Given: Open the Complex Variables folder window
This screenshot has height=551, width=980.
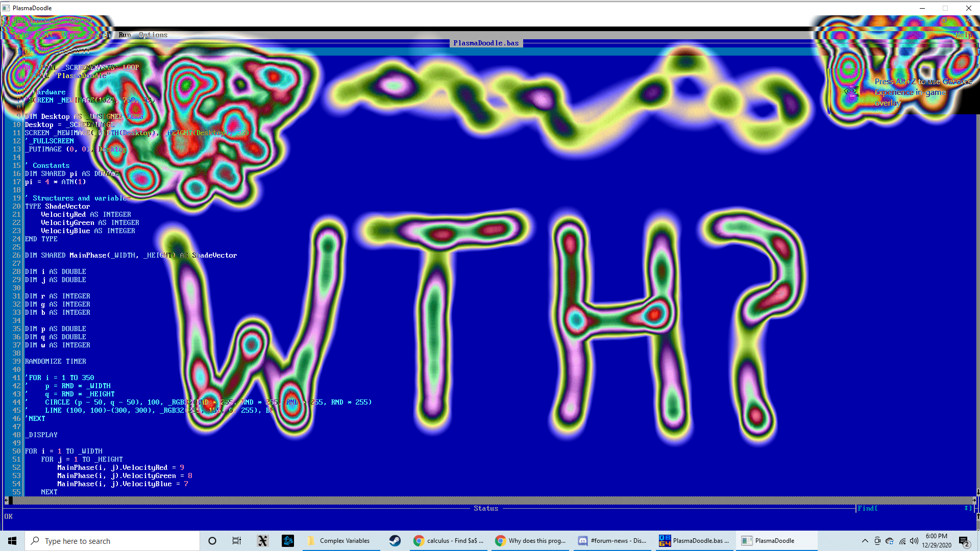Looking at the screenshot, I should coord(339,541).
